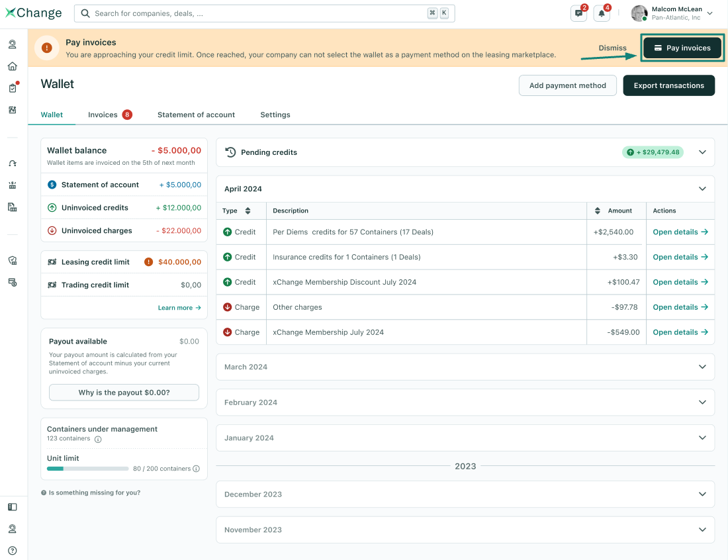Toggle sidebar panel icon at bottom left
This screenshot has height=560, width=728.
coord(12,507)
